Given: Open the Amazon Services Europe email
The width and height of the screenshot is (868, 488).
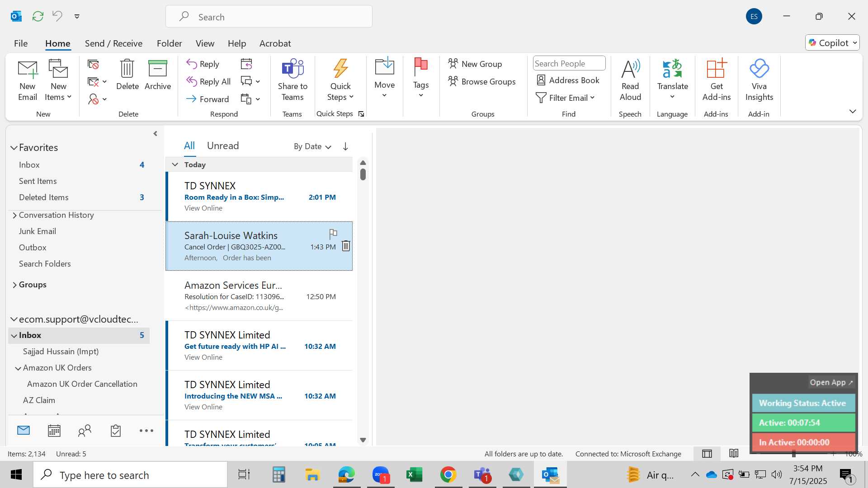Looking at the screenshot, I should tap(259, 296).
